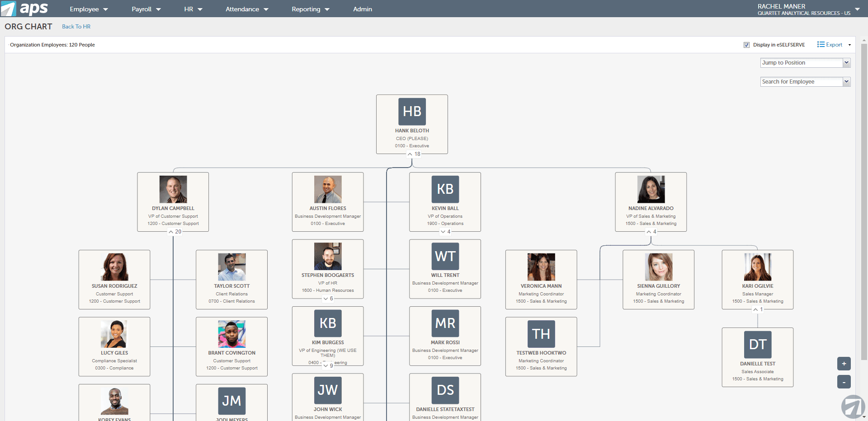Expand Kevin Ball's 4 direct reports
The width and height of the screenshot is (868, 421).
click(x=443, y=232)
